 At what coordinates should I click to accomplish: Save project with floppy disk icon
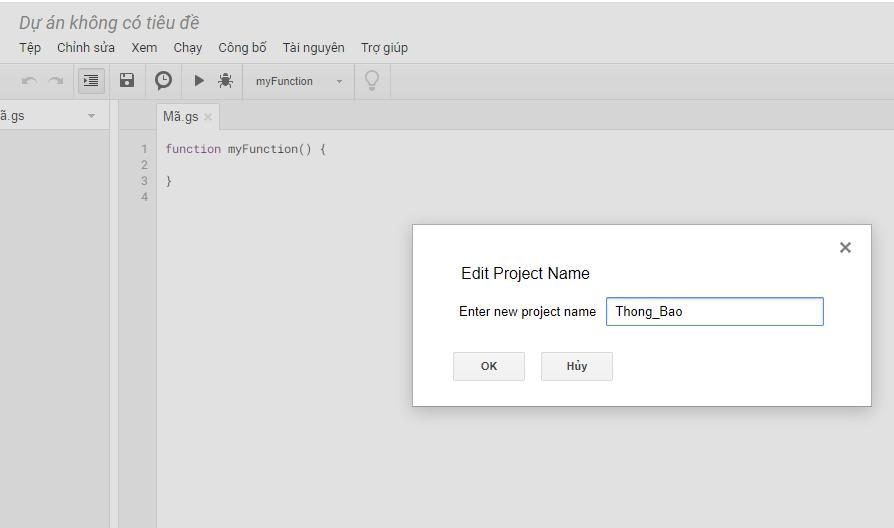click(127, 80)
